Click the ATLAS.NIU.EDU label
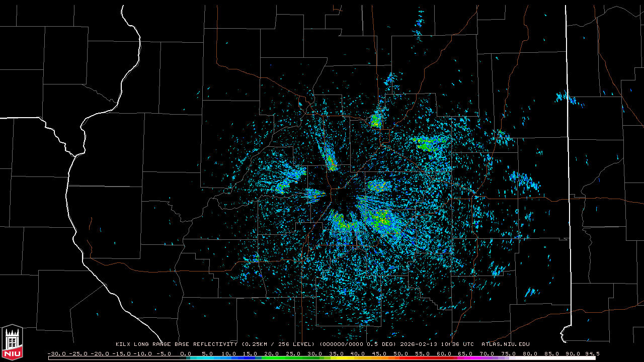The width and height of the screenshot is (644, 362). coord(506,344)
